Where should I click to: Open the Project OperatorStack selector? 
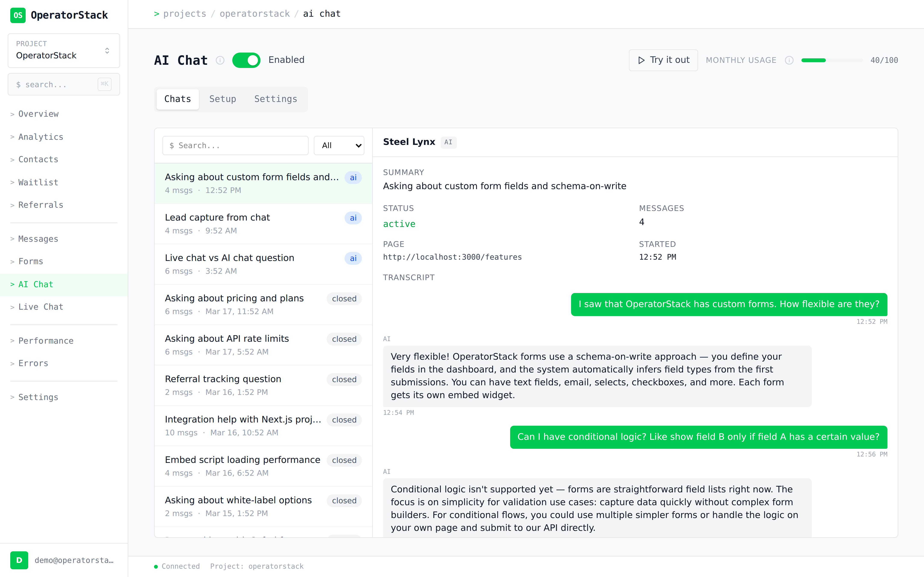point(64,50)
